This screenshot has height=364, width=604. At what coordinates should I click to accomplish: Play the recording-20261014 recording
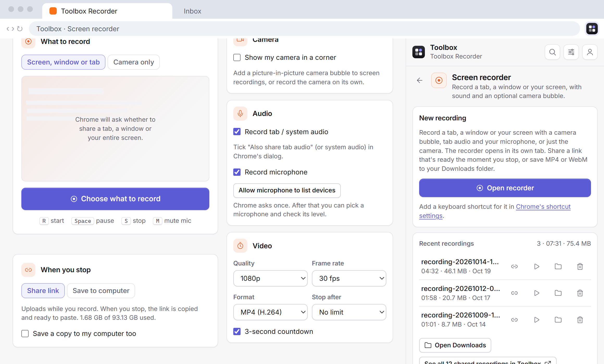tap(537, 266)
